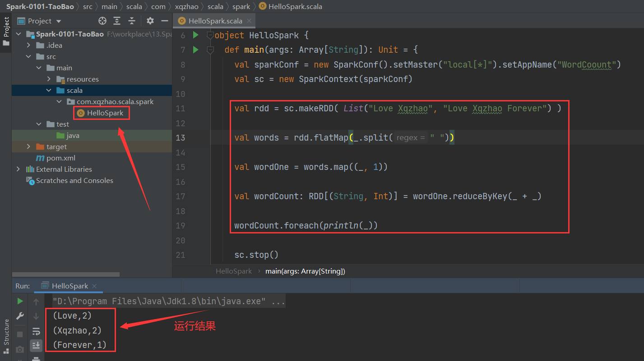Select the target folder row

pos(92,146)
